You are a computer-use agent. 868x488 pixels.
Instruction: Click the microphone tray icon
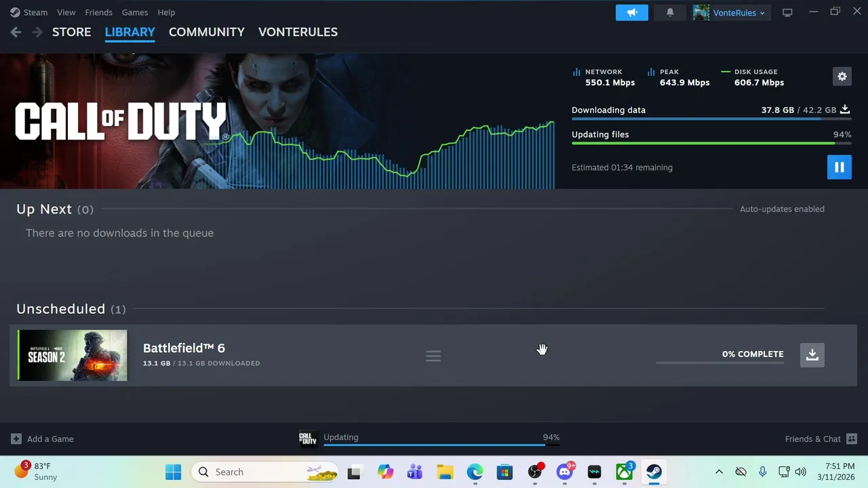762,472
